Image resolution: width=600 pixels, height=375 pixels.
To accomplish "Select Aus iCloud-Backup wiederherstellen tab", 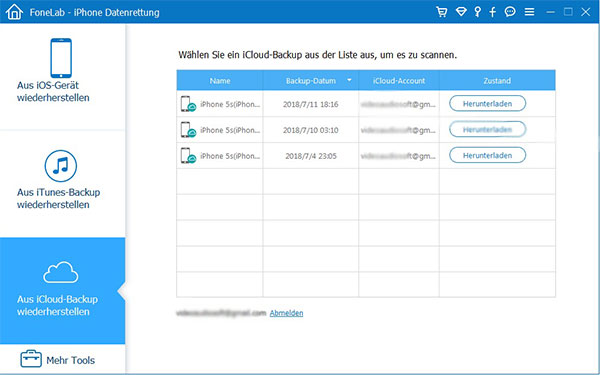I will click(x=62, y=291).
